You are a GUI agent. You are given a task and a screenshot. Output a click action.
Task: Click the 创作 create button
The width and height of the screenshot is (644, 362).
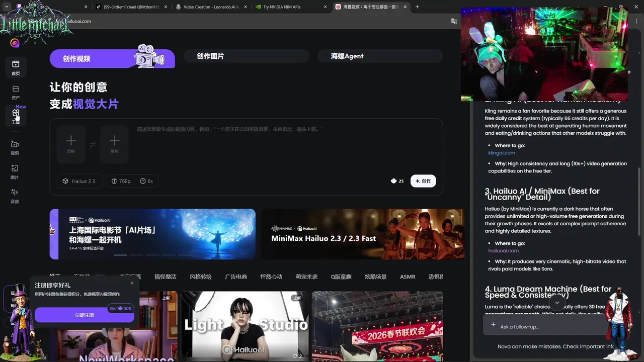pos(423,181)
